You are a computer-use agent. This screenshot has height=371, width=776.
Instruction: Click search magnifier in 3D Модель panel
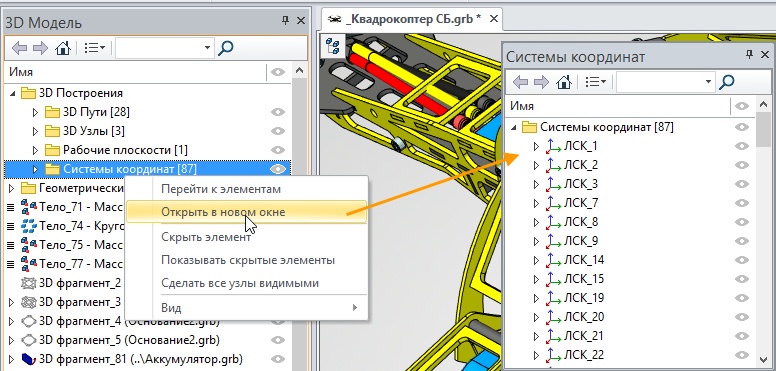(x=226, y=48)
